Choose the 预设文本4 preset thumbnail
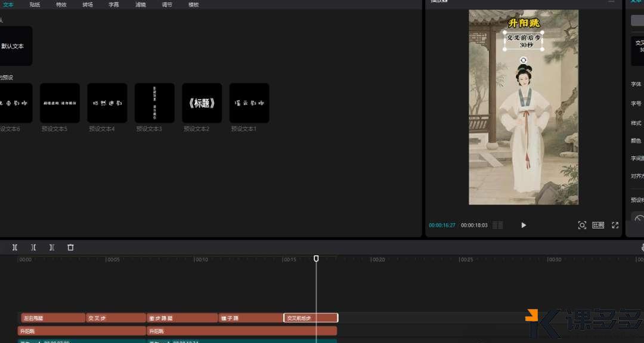The height and width of the screenshot is (343, 644). tap(107, 103)
